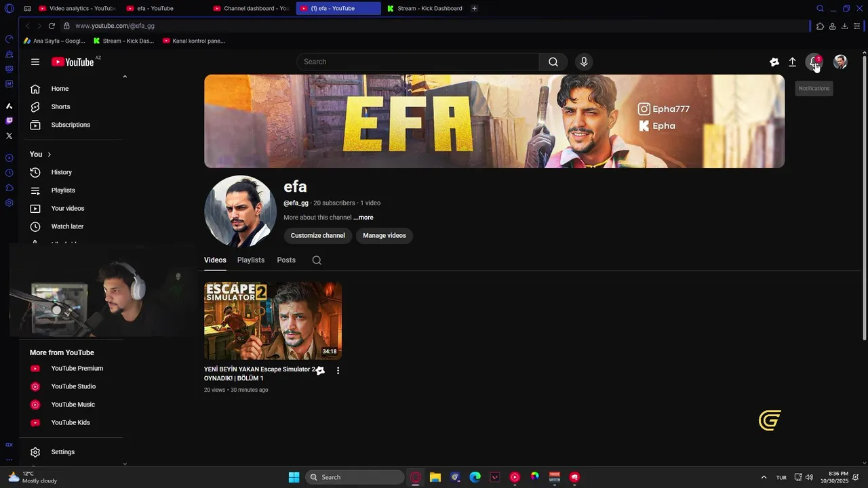The width and height of the screenshot is (868, 488).
Task: Click Customize channel button
Action: (x=318, y=236)
